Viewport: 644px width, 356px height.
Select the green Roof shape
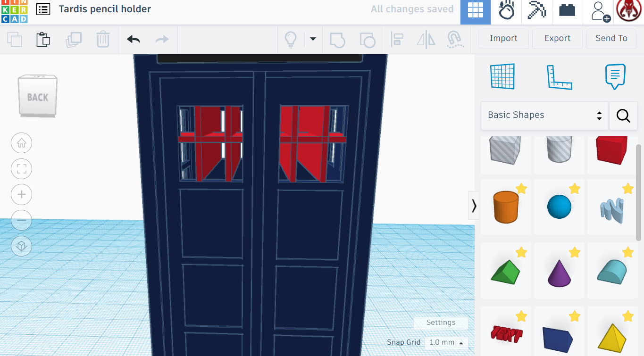505,271
